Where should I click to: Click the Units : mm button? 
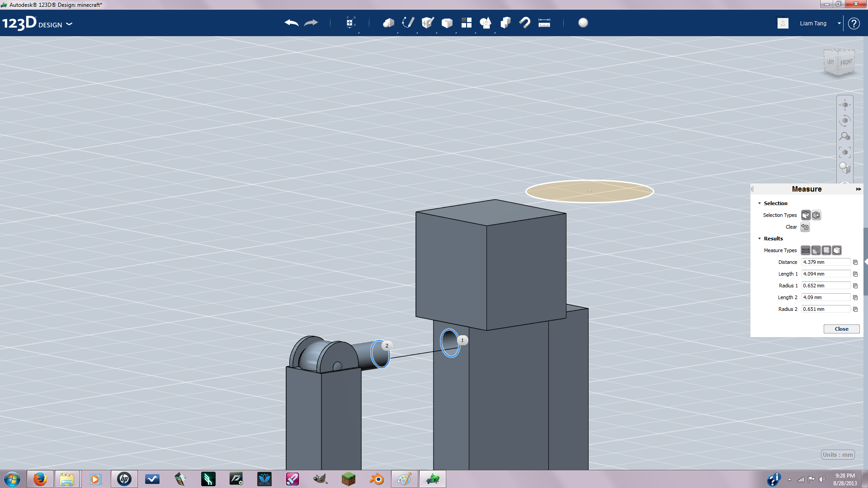(x=838, y=455)
